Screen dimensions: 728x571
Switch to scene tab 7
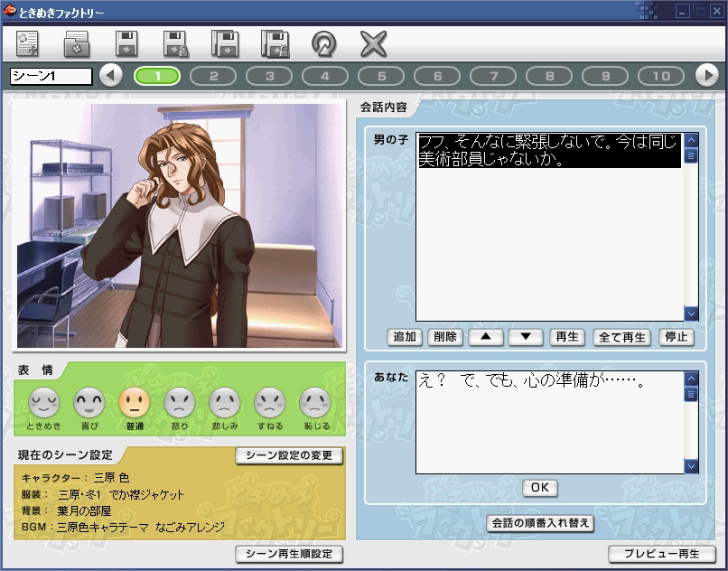click(x=493, y=76)
